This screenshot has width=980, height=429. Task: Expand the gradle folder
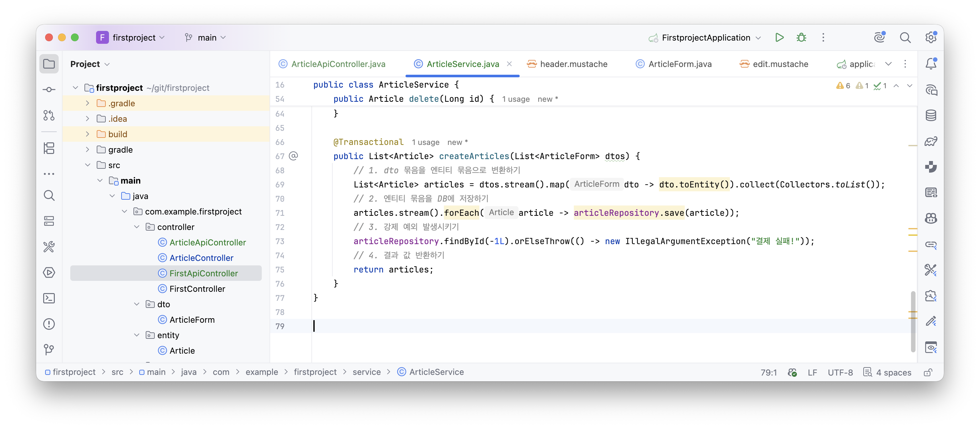(x=87, y=150)
